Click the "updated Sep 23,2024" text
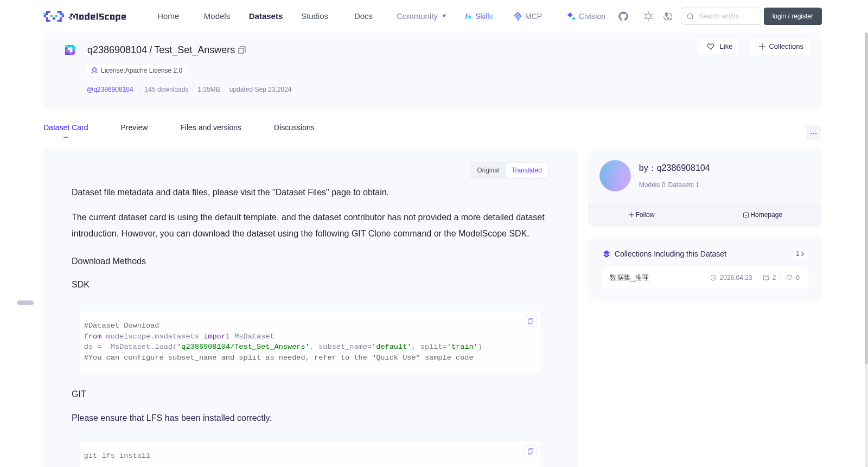This screenshot has width=868, height=467. pyautogui.click(x=260, y=89)
